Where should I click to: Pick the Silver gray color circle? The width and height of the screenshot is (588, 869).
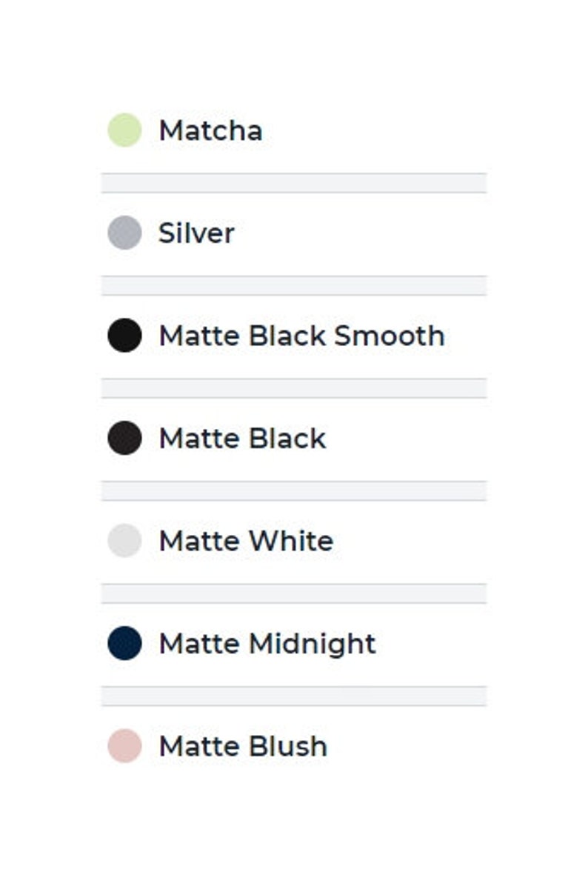pyautogui.click(x=124, y=233)
